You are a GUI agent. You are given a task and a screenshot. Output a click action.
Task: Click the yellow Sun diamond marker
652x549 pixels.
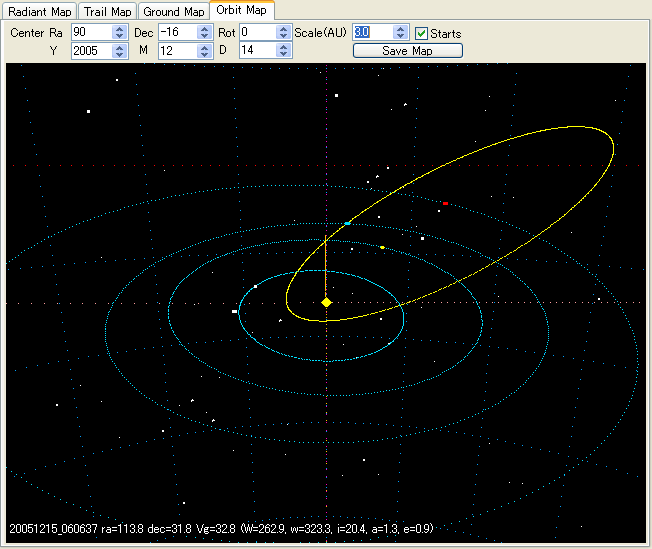(x=326, y=301)
